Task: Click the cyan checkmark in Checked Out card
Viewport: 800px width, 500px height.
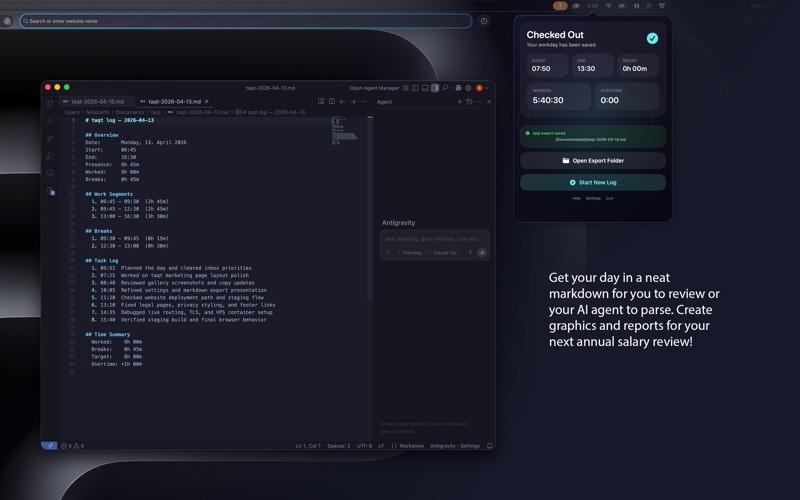Action: [652, 38]
